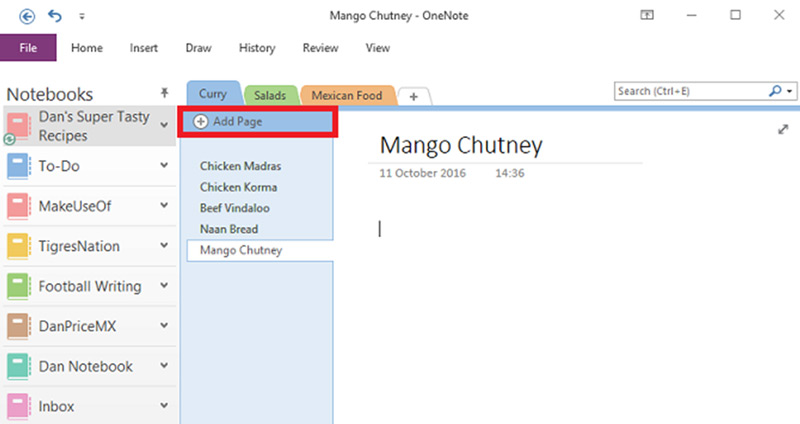
Task: Create new section with plus tab
Action: (414, 96)
